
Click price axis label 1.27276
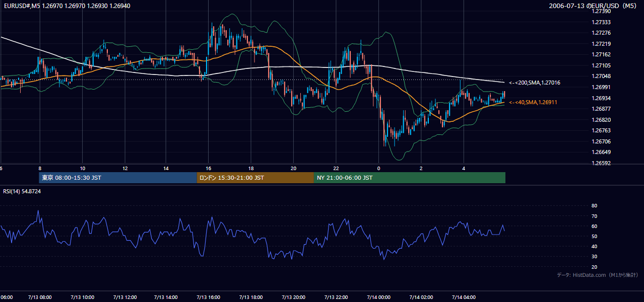(x=602, y=33)
